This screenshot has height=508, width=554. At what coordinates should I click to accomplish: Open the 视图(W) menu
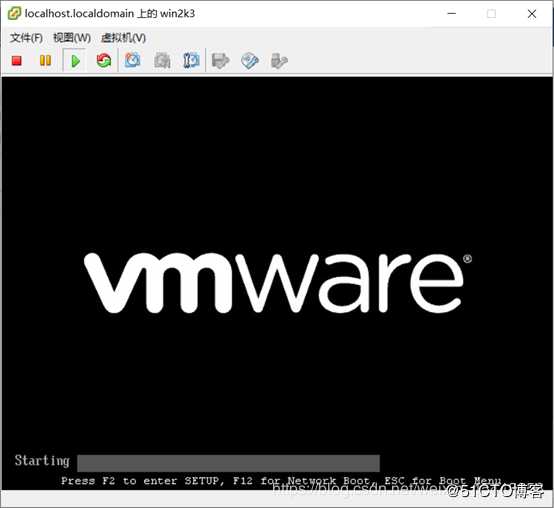pyautogui.click(x=72, y=37)
